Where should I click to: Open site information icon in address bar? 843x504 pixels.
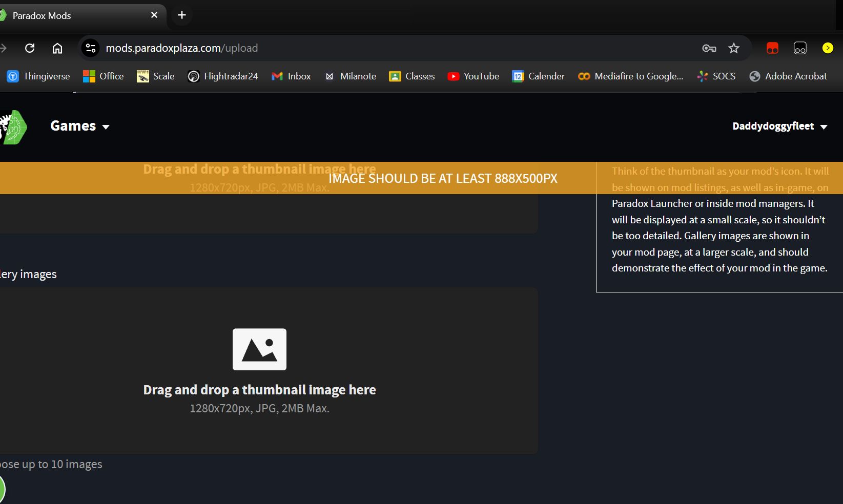pyautogui.click(x=91, y=48)
